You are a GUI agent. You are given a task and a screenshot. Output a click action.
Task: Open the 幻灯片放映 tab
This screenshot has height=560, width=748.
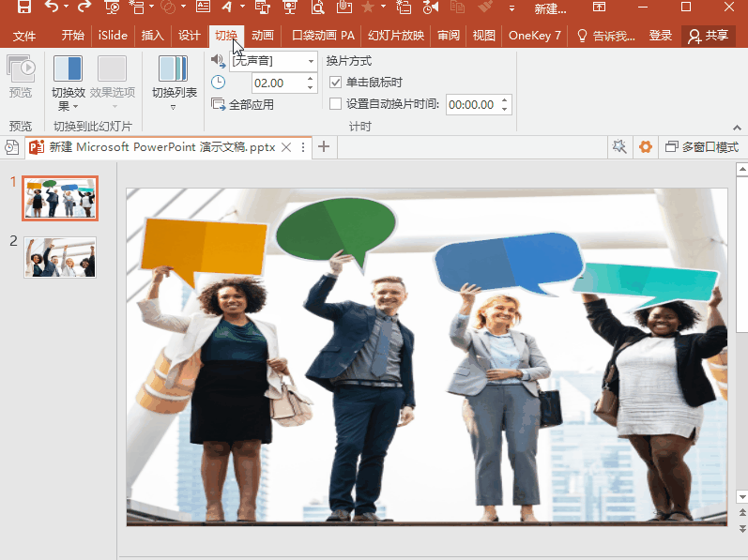click(396, 36)
